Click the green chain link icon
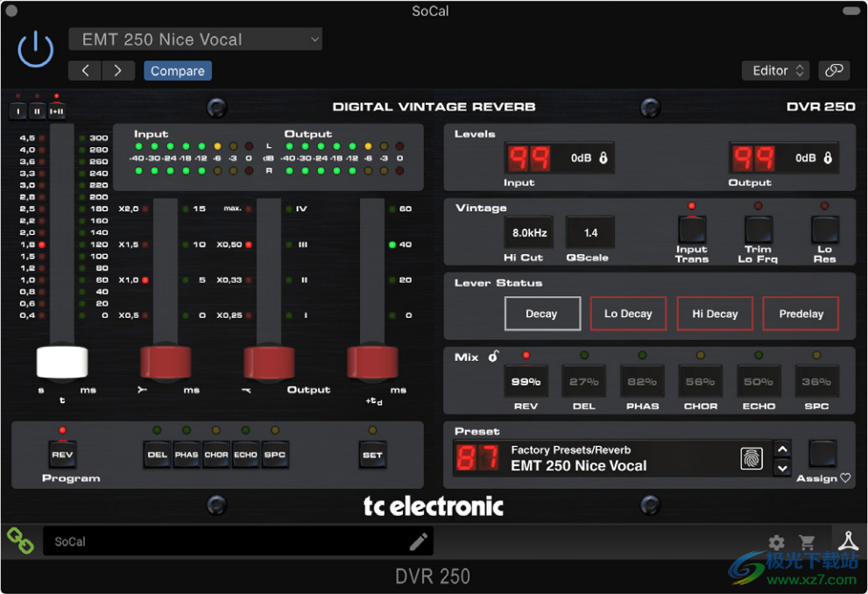This screenshot has height=594, width=868. coord(20,541)
